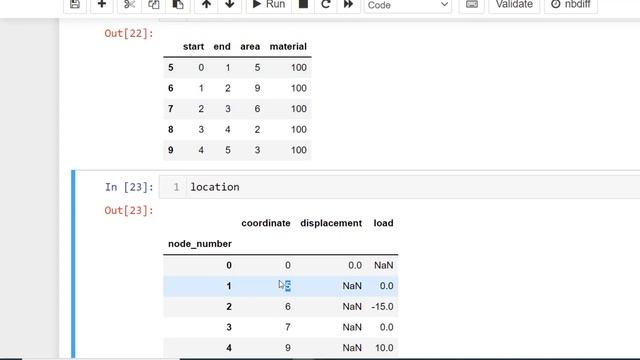Select the Out[23] output label
Screen dimensions: 640x360
point(129,211)
